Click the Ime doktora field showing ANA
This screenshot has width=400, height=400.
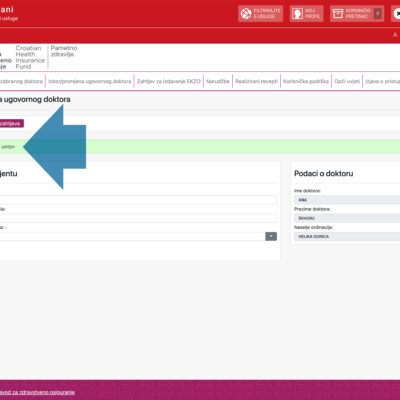pyautogui.click(x=347, y=200)
